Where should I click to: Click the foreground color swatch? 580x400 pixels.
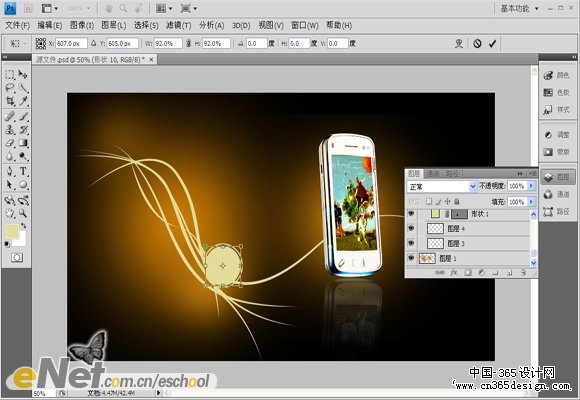(x=12, y=231)
